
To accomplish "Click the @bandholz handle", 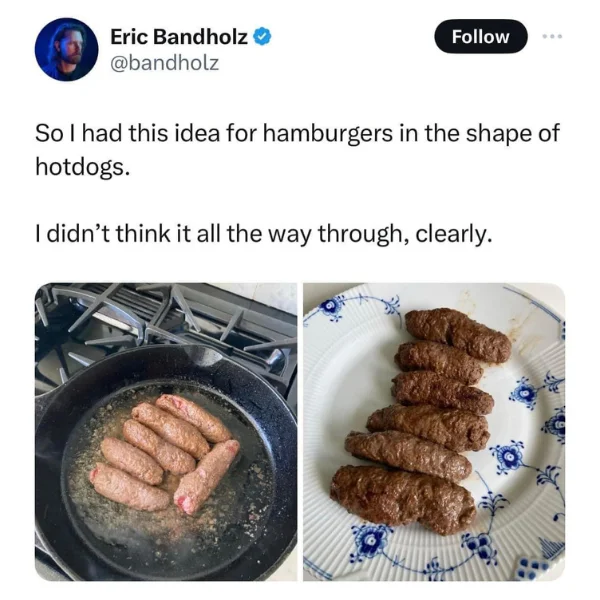I will click(165, 63).
